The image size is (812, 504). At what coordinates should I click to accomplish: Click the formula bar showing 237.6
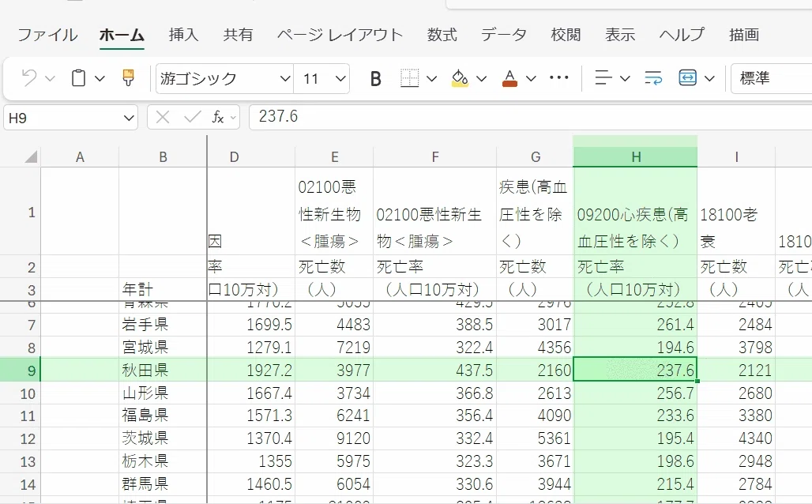point(530,117)
